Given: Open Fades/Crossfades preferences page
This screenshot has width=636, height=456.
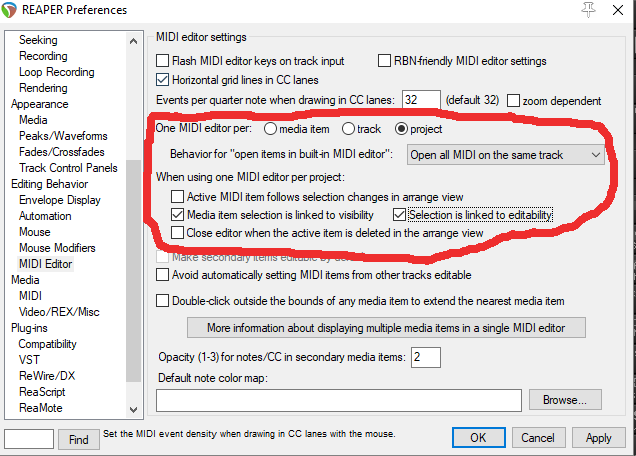Looking at the screenshot, I should [62, 152].
